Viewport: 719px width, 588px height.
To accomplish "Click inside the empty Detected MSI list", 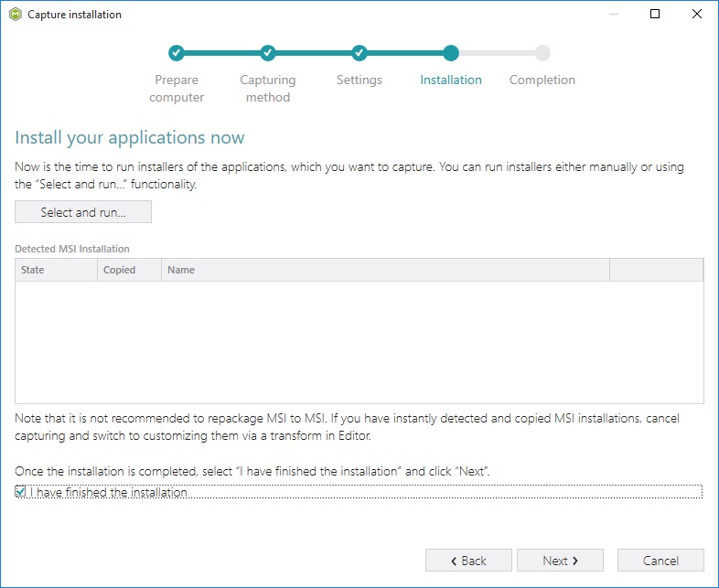I will pos(359,342).
